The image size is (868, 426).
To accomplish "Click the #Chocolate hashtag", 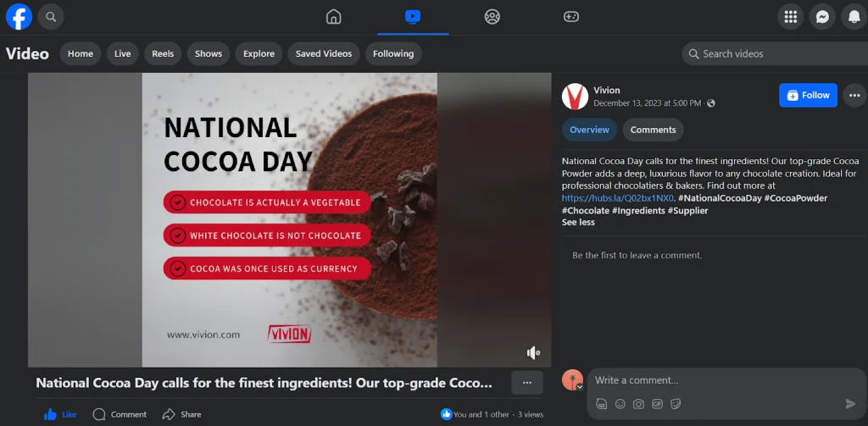I will (x=585, y=210).
